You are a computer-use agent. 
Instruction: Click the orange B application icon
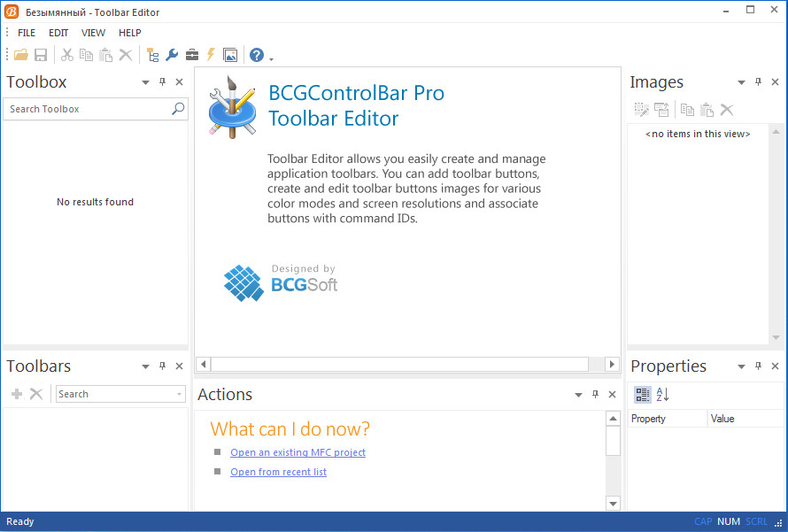(11, 12)
